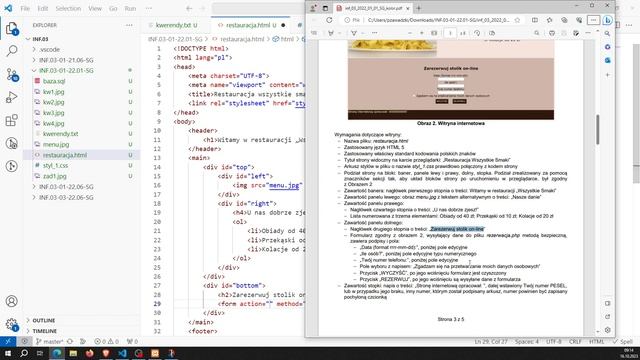Open the PDF table of contents icon
Screen dimensions: 640x360
pos(314,33)
